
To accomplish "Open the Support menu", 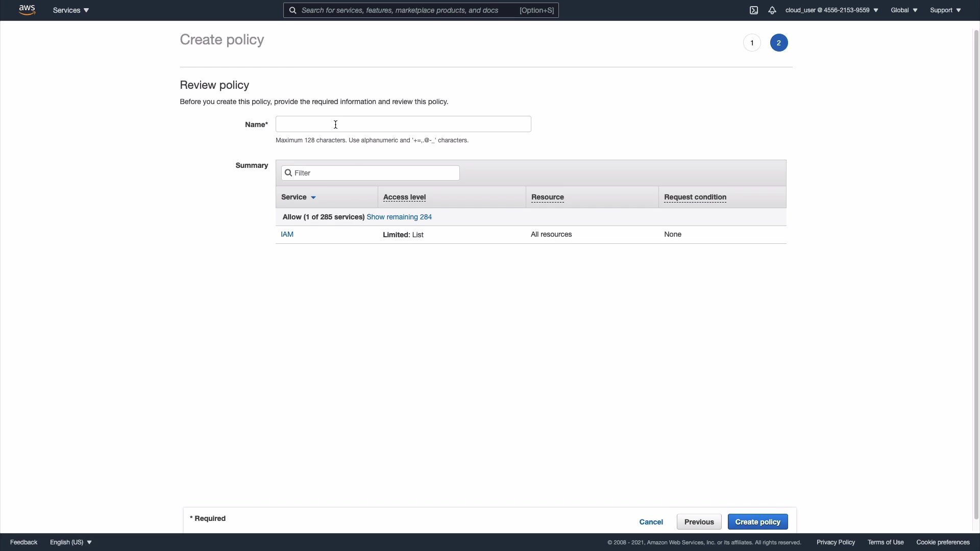I will tap(945, 10).
